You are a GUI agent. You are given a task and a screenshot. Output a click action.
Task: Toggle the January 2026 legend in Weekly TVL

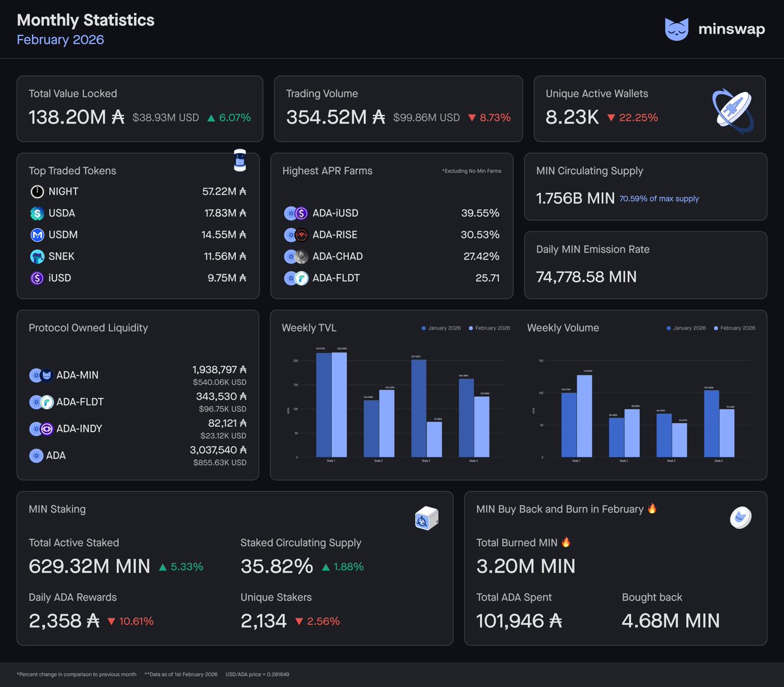(x=440, y=328)
